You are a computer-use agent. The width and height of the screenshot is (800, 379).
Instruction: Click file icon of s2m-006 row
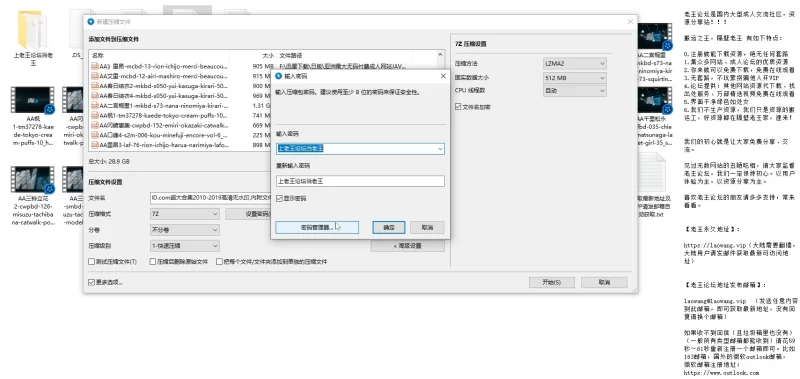coord(95,135)
